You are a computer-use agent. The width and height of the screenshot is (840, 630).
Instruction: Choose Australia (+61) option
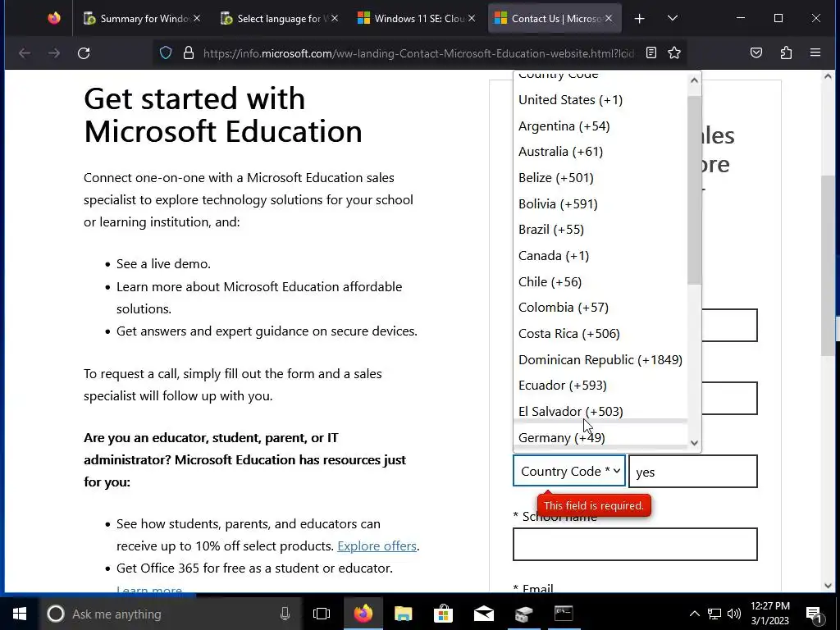pos(600,152)
